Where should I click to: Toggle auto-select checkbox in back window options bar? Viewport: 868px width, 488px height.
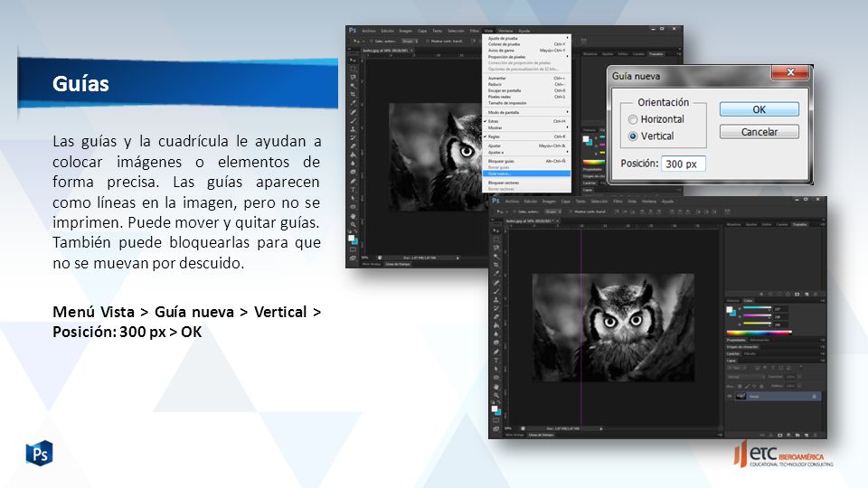pos(371,41)
